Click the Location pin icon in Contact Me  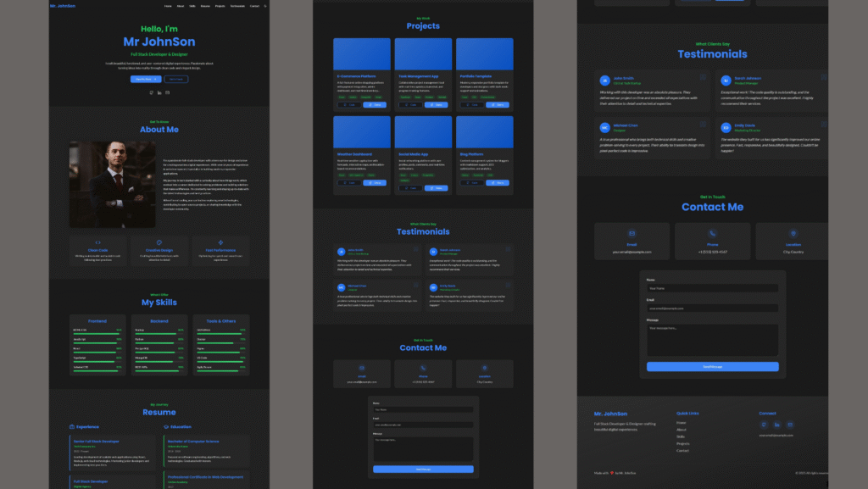click(793, 233)
